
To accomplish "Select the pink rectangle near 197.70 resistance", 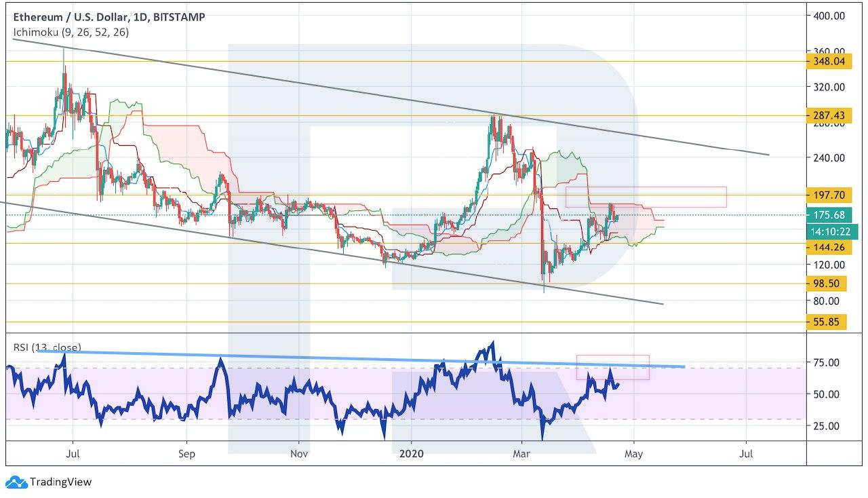I will (646, 197).
